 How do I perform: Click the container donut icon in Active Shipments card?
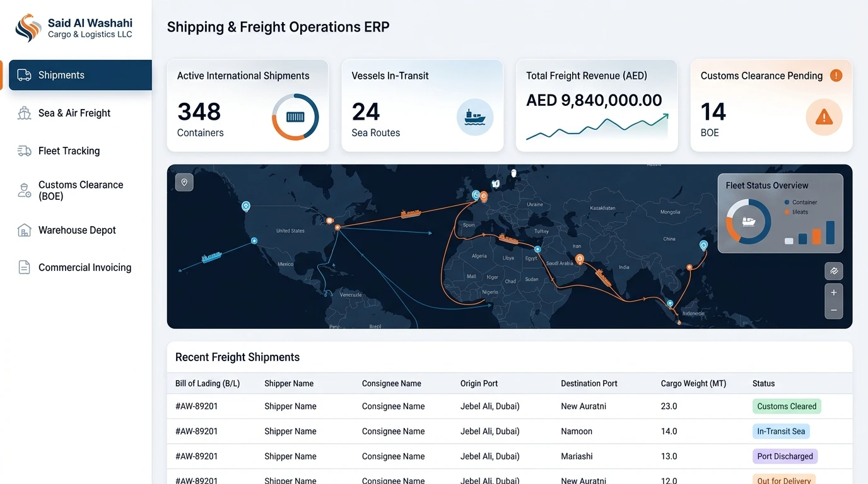[295, 117]
